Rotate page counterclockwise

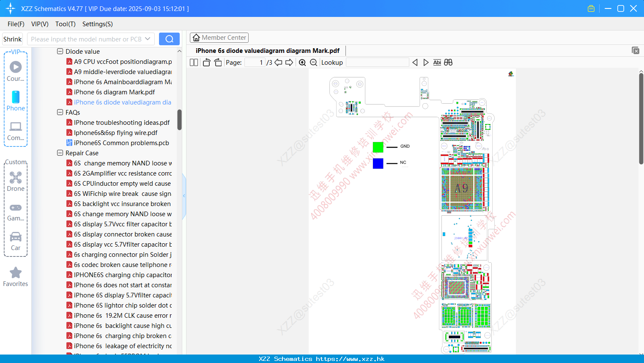[206, 63]
